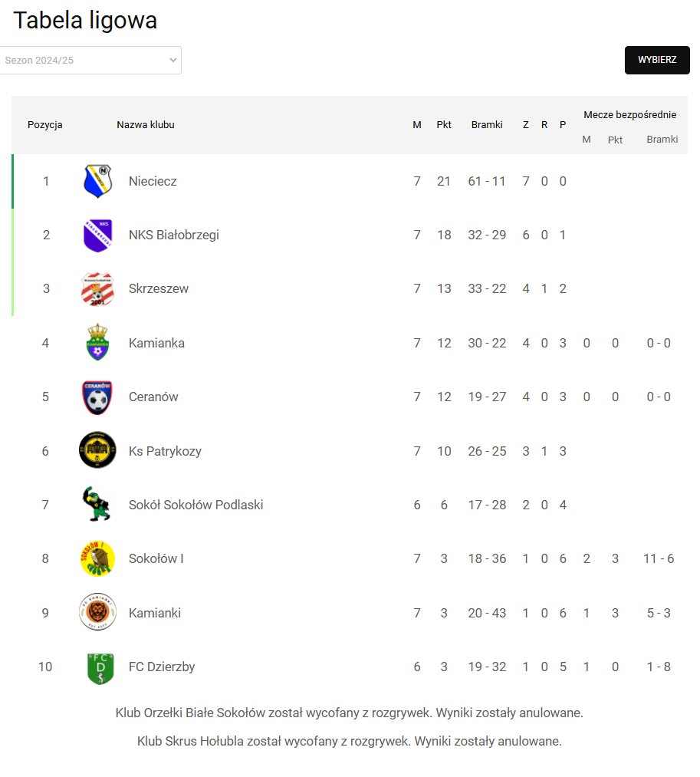Click the Ks Patrykozy black-yellow round logo

(97, 450)
